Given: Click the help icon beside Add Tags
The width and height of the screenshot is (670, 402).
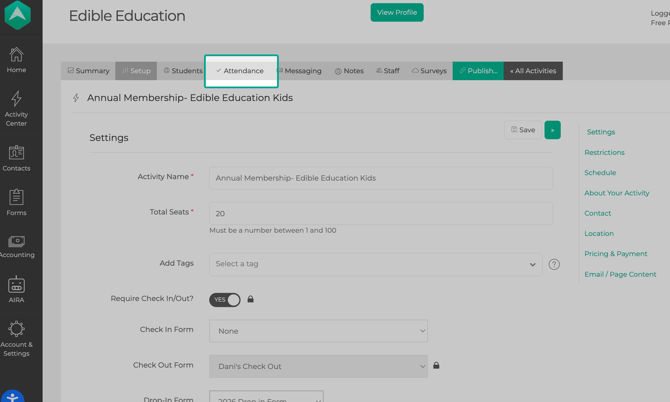Looking at the screenshot, I should [x=554, y=265].
